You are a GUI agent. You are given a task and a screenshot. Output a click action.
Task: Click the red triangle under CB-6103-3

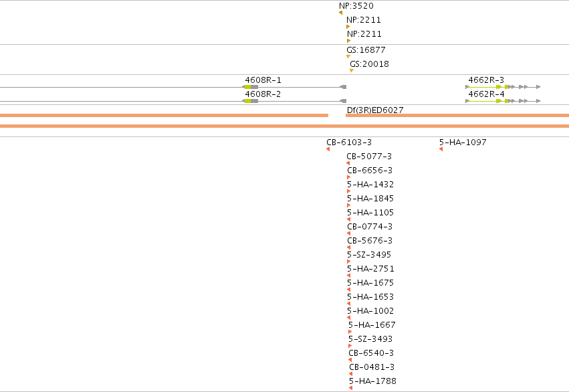[x=328, y=149]
